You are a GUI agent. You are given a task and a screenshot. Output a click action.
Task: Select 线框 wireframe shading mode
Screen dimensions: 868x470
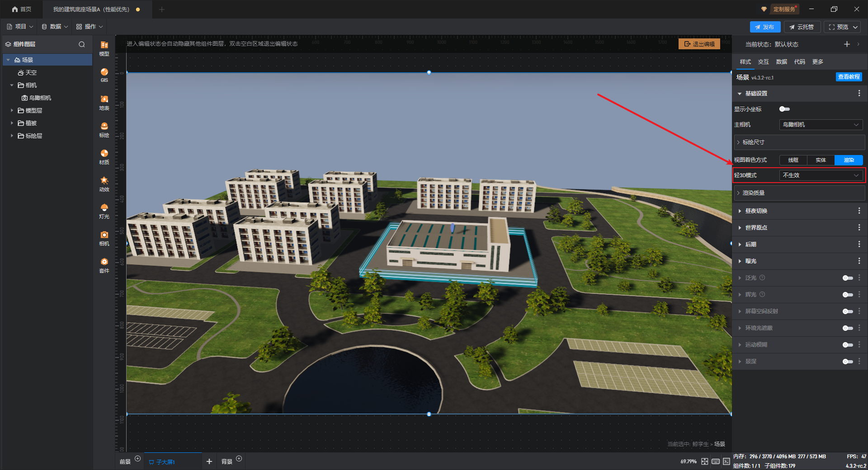pos(793,160)
